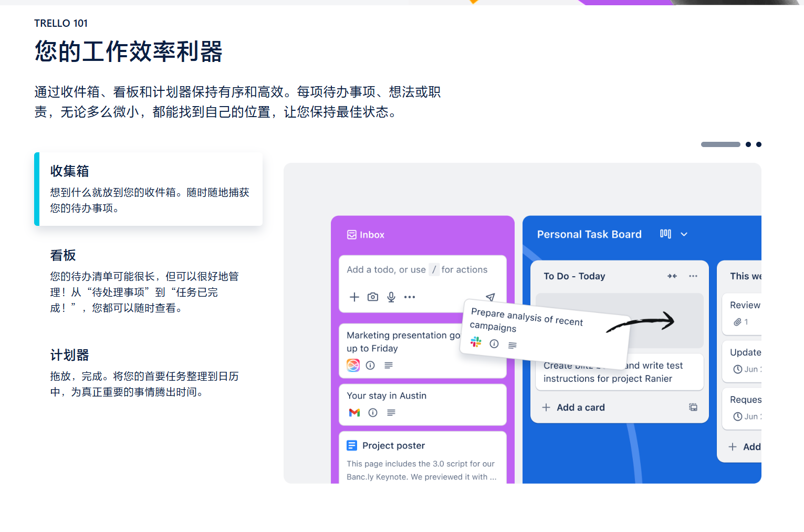The image size is (804, 532).
Task: Click description icon on Marketing presentation card
Action: (389, 365)
